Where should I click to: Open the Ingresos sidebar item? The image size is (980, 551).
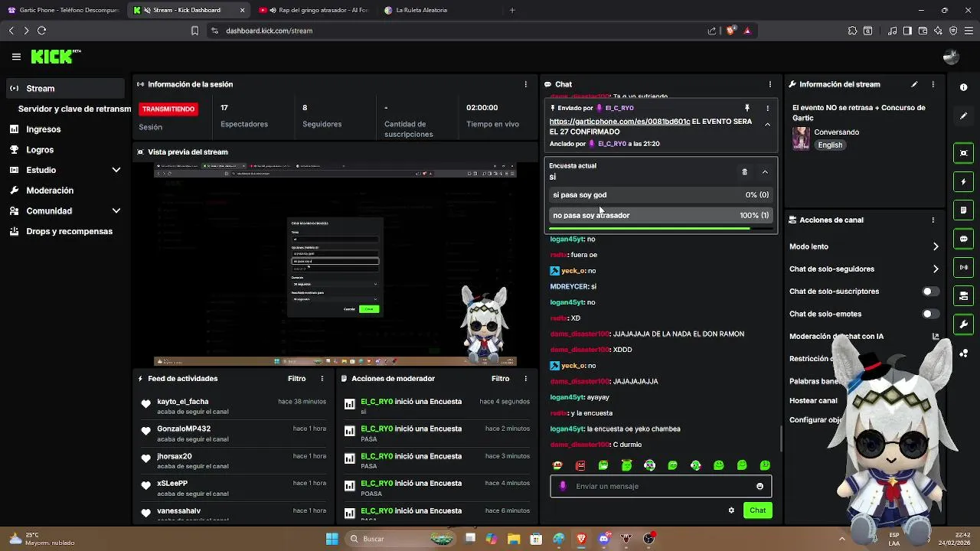(x=65, y=129)
